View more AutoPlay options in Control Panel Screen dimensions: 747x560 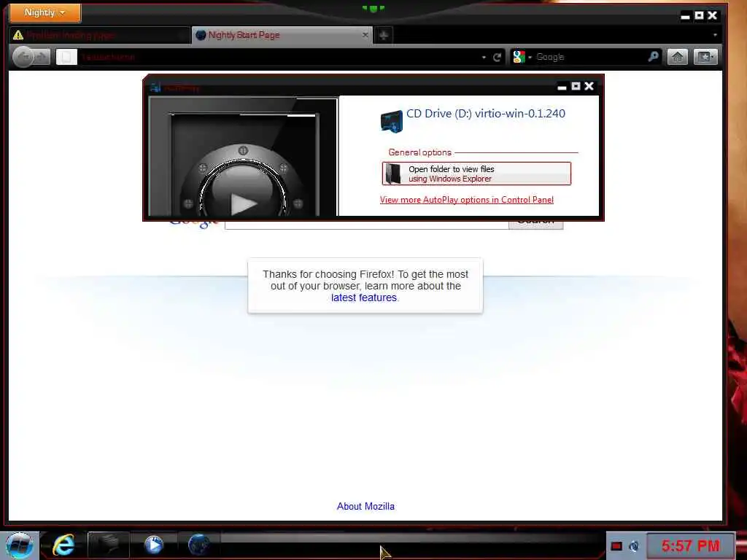pyautogui.click(x=466, y=200)
